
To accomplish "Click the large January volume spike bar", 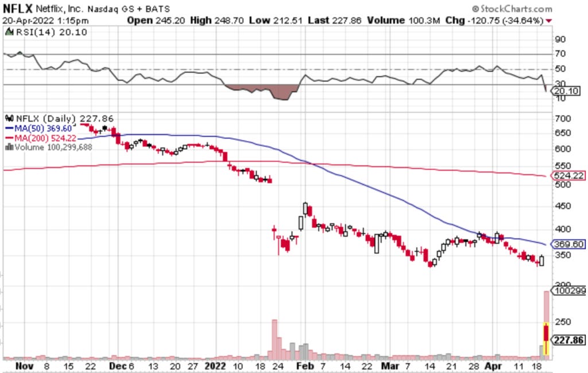I will pos(274,339).
